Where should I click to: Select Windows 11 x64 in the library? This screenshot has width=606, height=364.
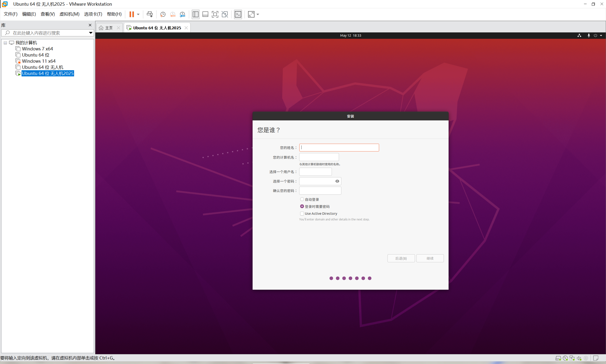pyautogui.click(x=39, y=61)
